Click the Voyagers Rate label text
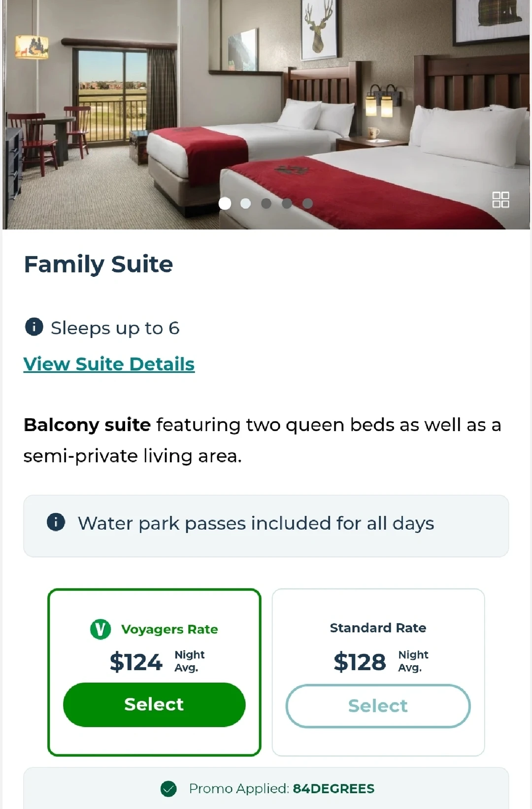 pos(169,629)
